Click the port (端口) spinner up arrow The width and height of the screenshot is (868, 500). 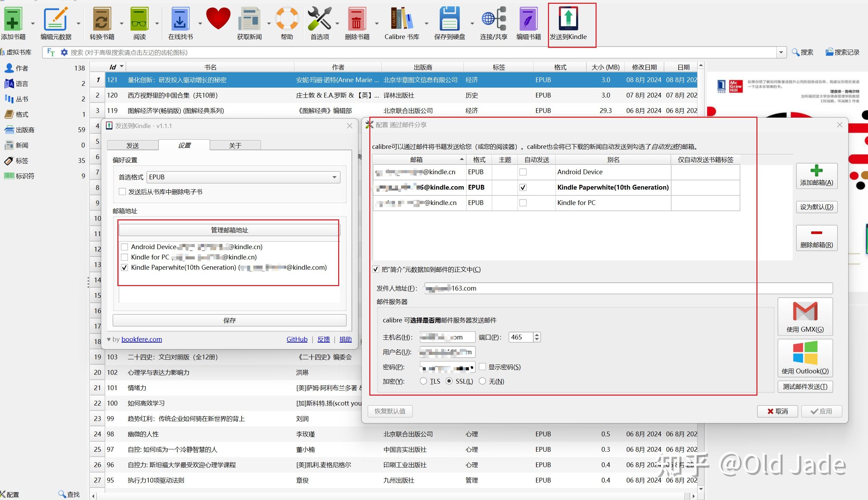537,335
